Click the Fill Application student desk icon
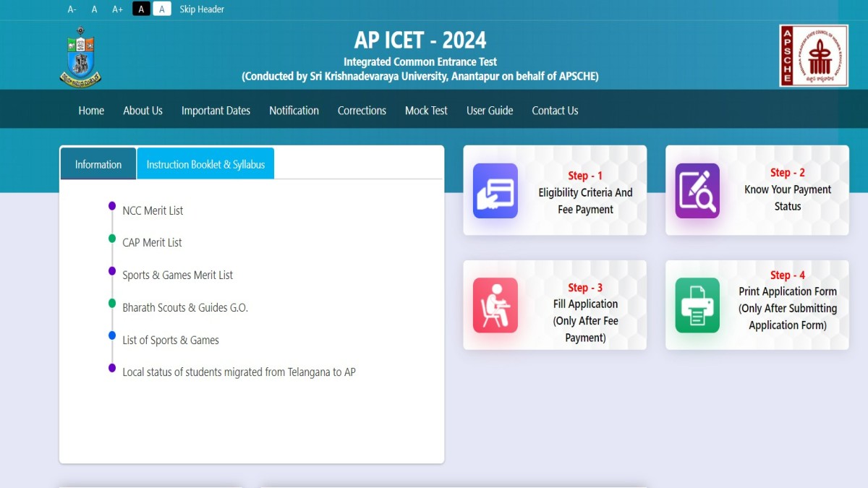The width and height of the screenshot is (868, 488). point(495,305)
